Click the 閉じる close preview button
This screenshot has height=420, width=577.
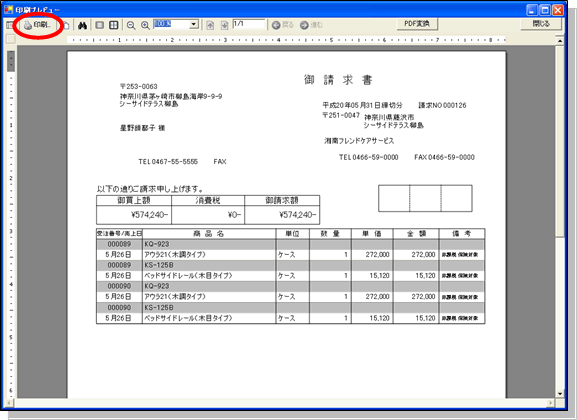[x=541, y=24]
